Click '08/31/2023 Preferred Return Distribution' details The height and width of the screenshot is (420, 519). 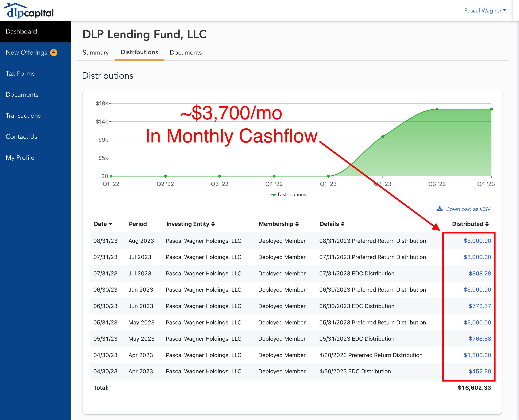372,241
